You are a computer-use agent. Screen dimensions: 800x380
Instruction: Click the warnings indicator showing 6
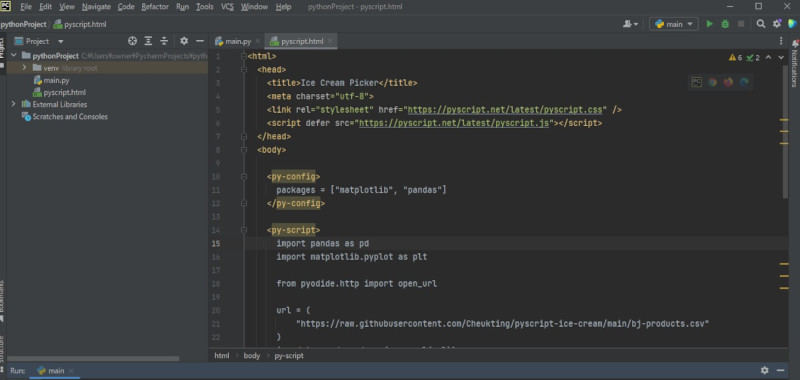[x=735, y=58]
